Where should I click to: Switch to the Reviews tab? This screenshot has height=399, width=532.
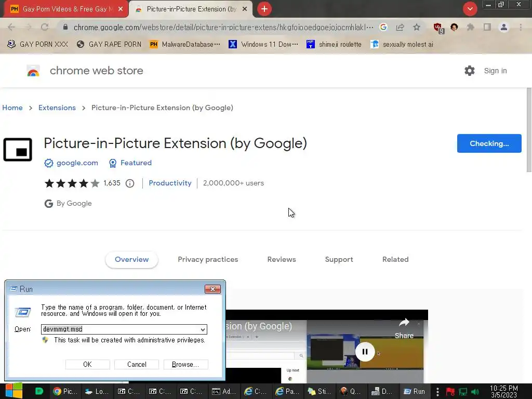pyautogui.click(x=282, y=260)
